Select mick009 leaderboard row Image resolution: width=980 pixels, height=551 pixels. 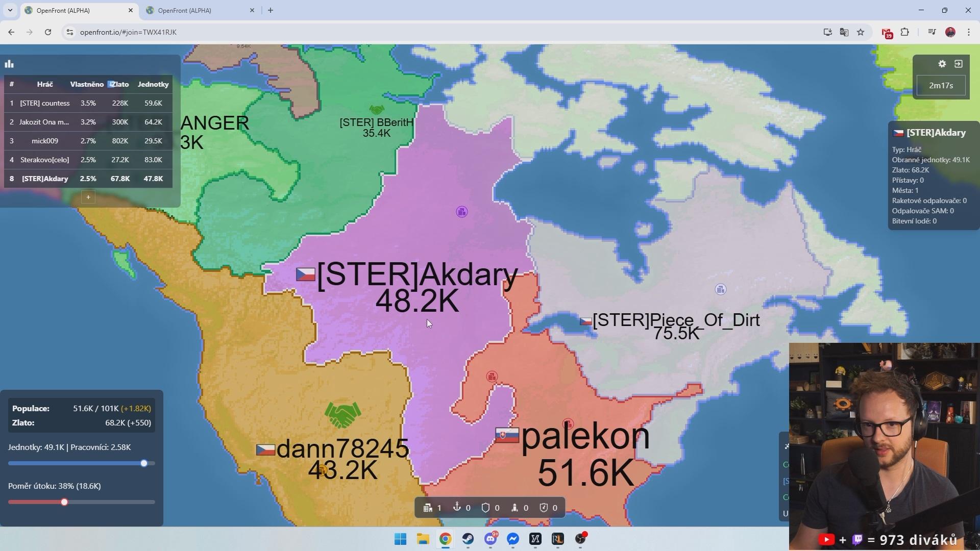[x=88, y=141]
